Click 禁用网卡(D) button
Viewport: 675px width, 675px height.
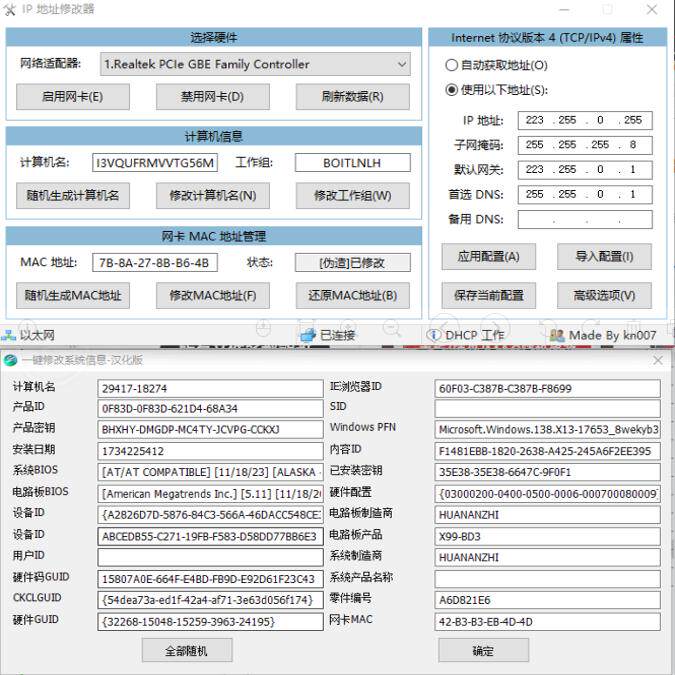(x=213, y=96)
